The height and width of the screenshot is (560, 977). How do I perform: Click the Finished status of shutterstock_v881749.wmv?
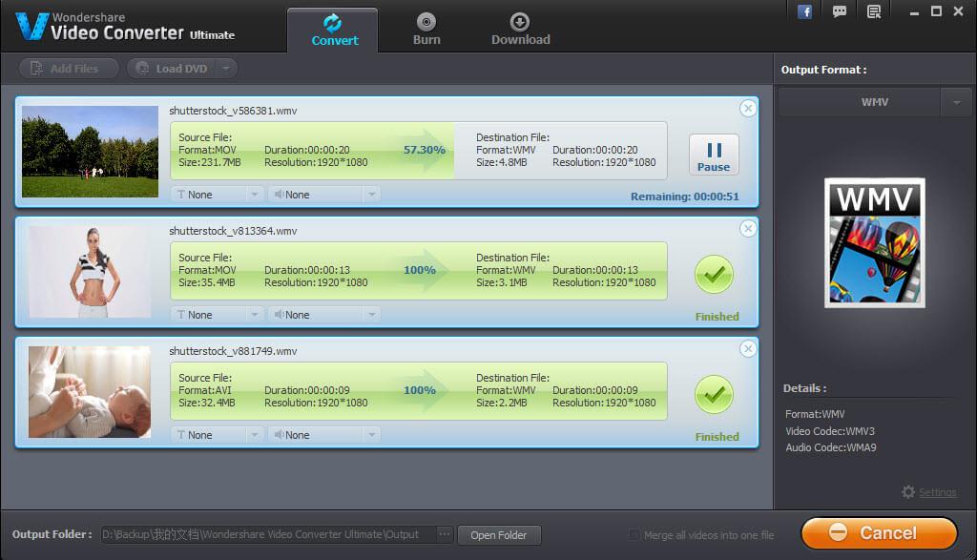[x=717, y=437]
